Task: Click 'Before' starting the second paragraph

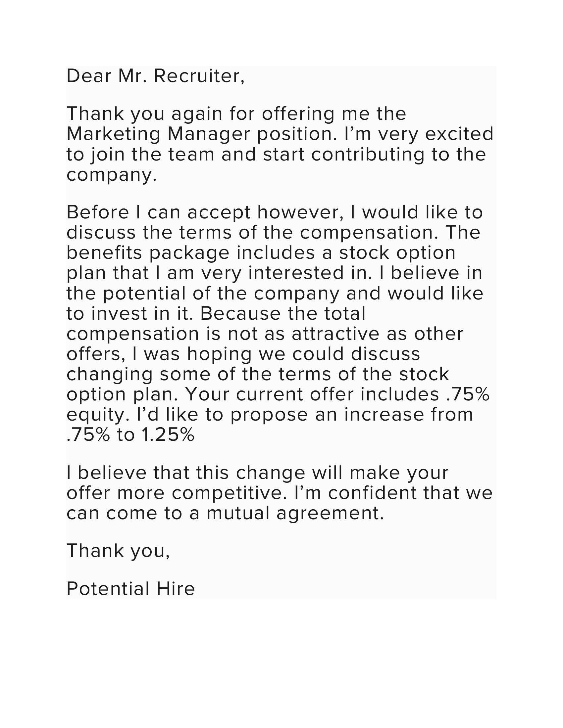Action: 97,213
